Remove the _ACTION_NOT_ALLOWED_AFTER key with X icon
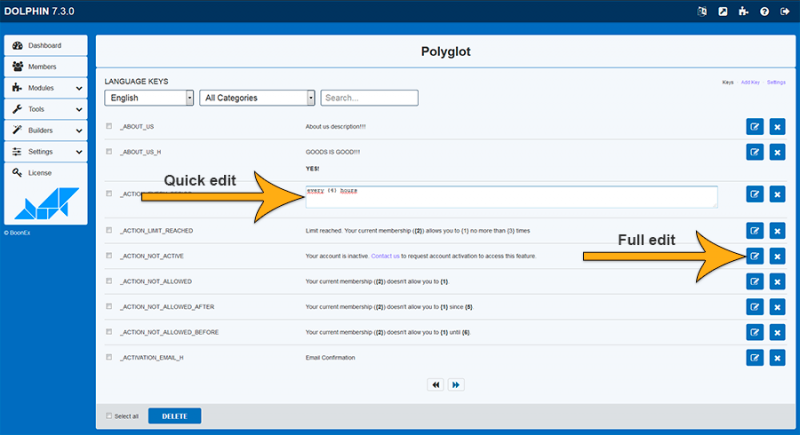Viewport: 800px width, 435px height. point(777,307)
